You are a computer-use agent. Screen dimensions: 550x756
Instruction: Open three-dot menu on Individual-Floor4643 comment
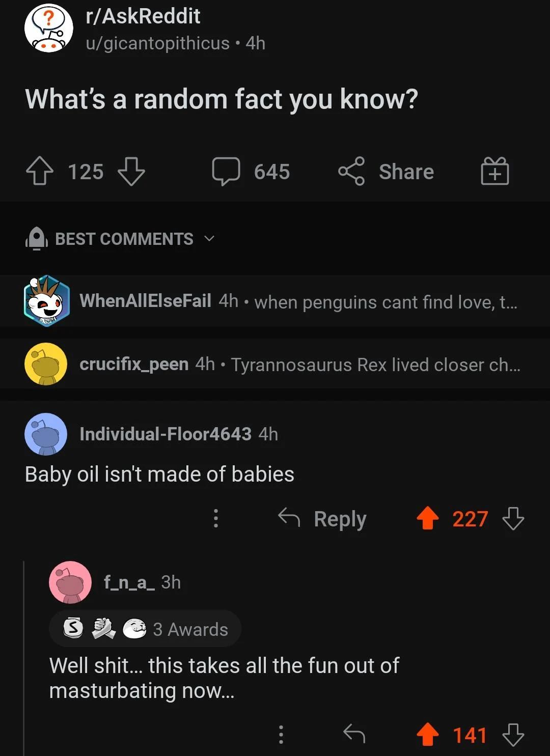point(216,518)
